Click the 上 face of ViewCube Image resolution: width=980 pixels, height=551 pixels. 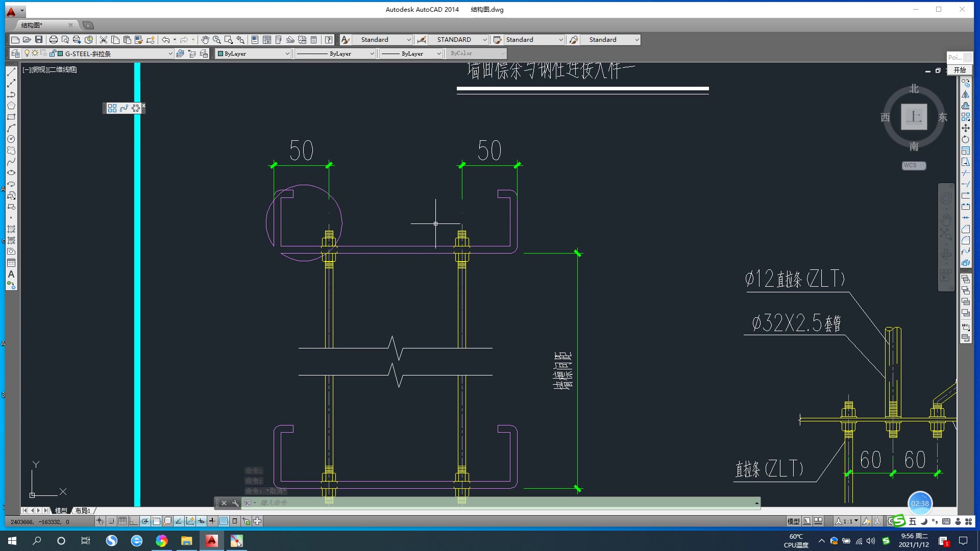(914, 117)
